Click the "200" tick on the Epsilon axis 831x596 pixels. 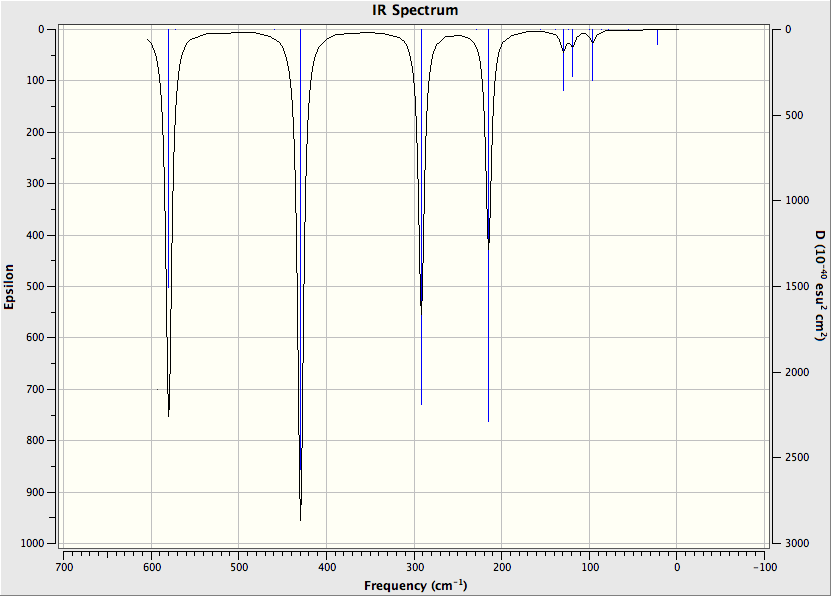35,132
